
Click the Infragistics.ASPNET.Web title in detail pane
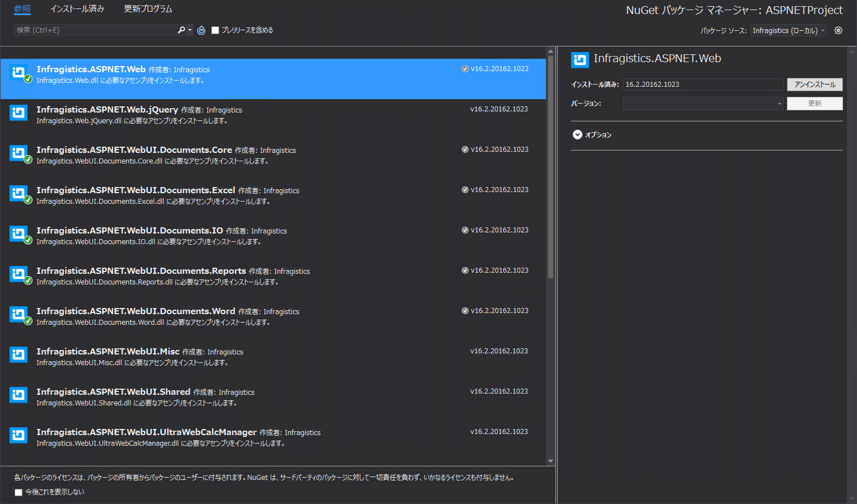click(x=657, y=58)
